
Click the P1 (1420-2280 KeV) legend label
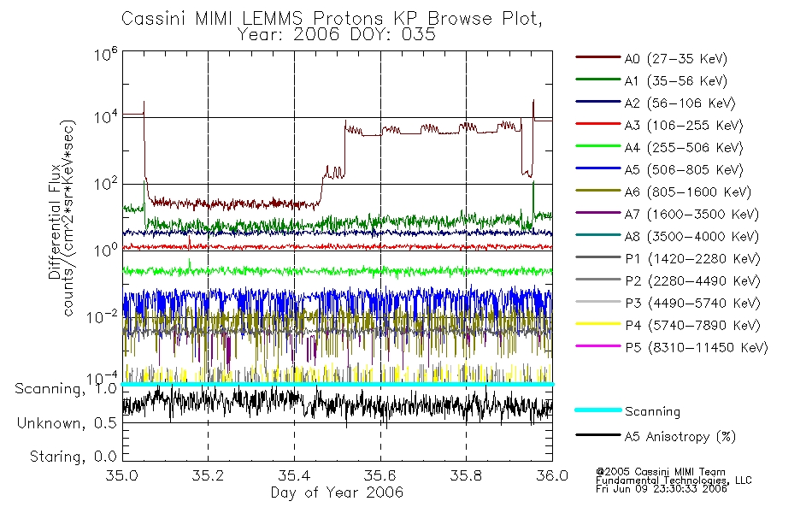click(692, 259)
